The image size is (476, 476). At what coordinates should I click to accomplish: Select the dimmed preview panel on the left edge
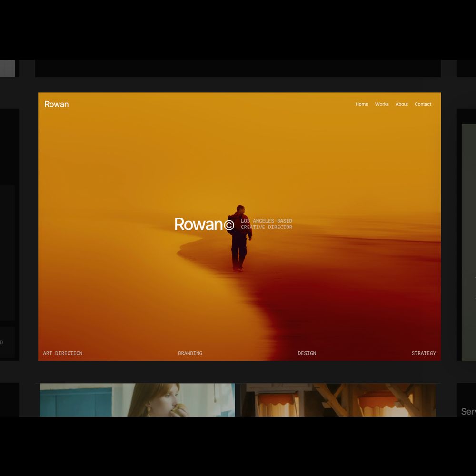coord(7,252)
